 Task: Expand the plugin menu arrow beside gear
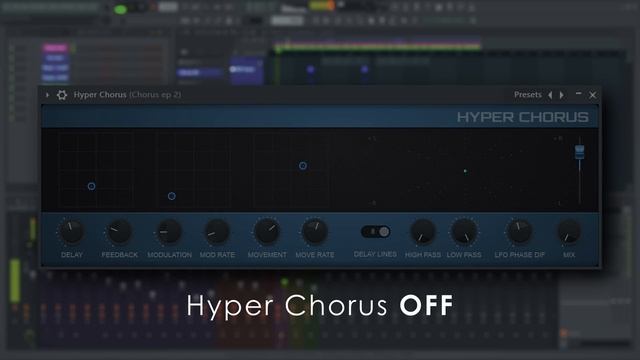click(47, 95)
